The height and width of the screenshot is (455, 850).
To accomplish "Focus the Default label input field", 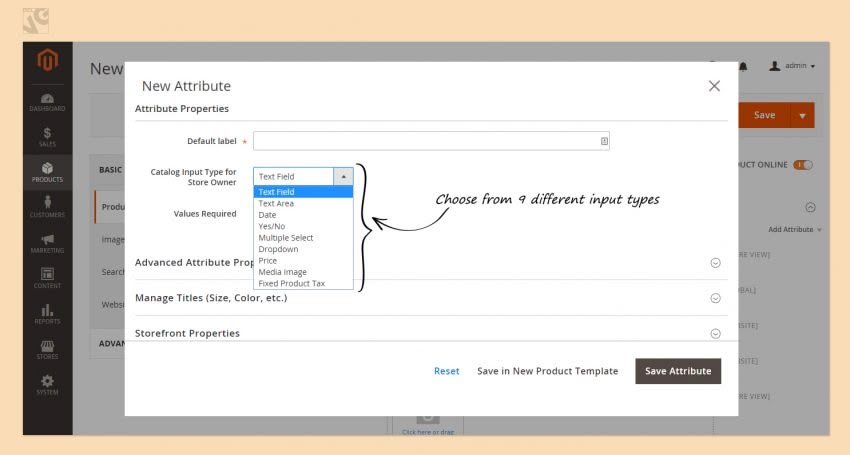I will [x=431, y=141].
